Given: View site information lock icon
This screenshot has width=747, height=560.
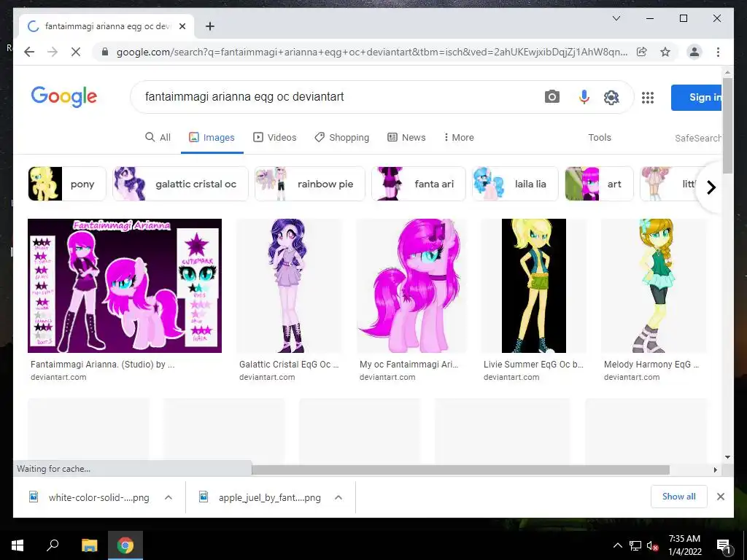Looking at the screenshot, I should [x=105, y=52].
